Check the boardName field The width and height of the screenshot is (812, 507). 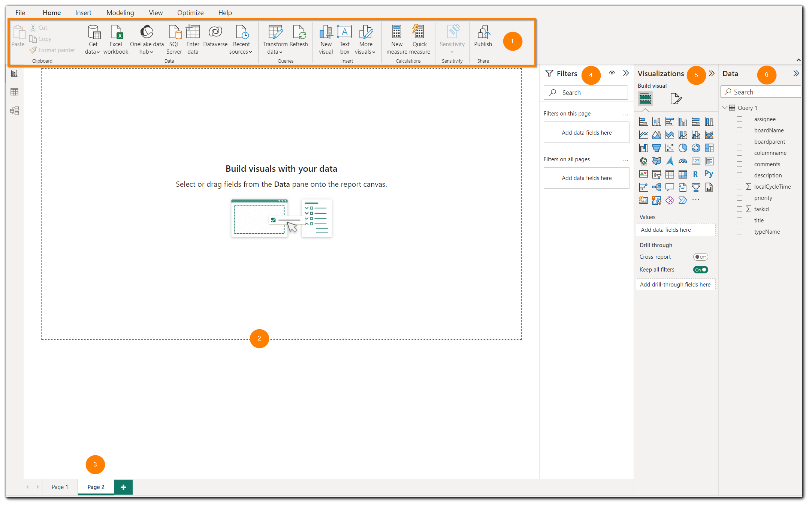[739, 130]
